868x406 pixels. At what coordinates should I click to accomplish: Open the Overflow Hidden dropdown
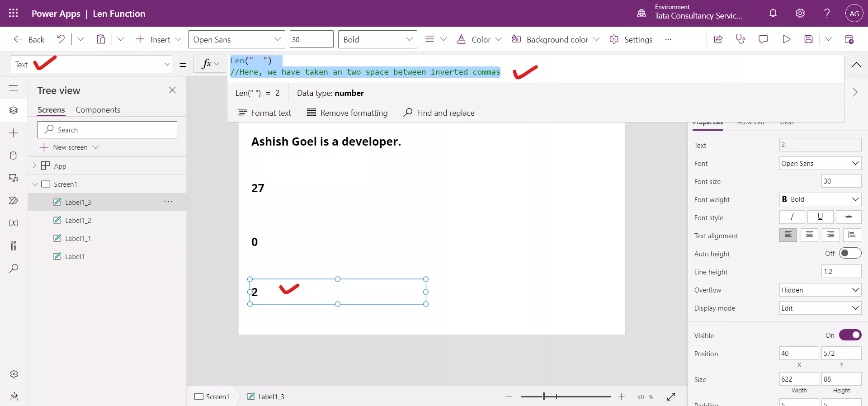(x=820, y=290)
